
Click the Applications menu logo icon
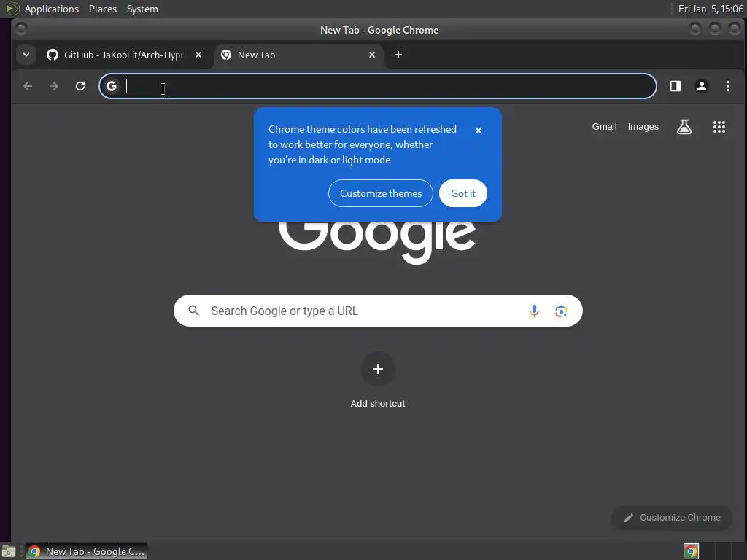[x=12, y=9]
